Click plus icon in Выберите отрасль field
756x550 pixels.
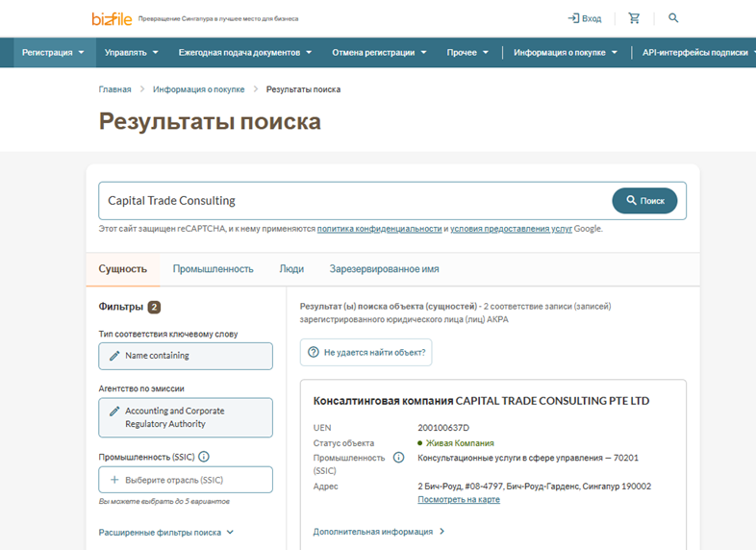coord(114,480)
